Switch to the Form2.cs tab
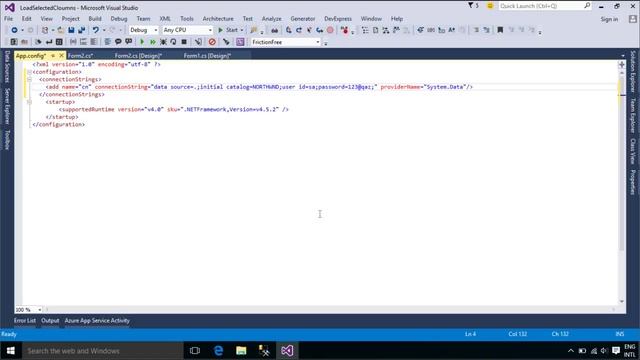This screenshot has width=640, height=360. point(80,56)
